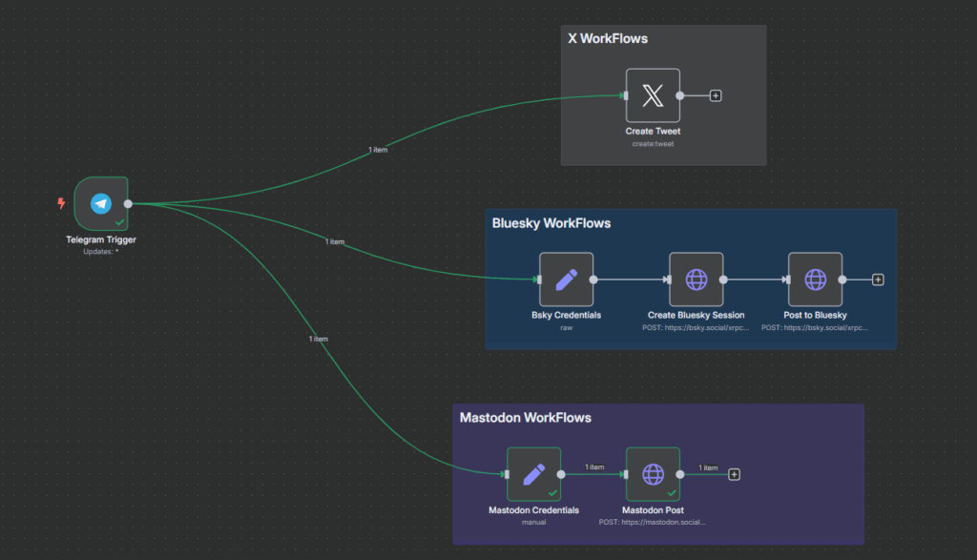The height and width of the screenshot is (560, 977).
Task: Add a node after Mastodon Post
Action: (734, 475)
